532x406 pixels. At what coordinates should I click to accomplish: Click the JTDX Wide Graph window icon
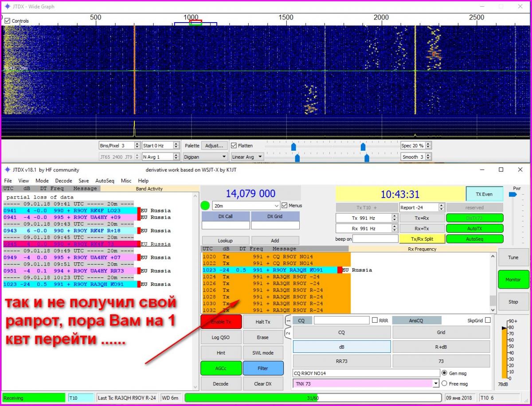point(7,6)
